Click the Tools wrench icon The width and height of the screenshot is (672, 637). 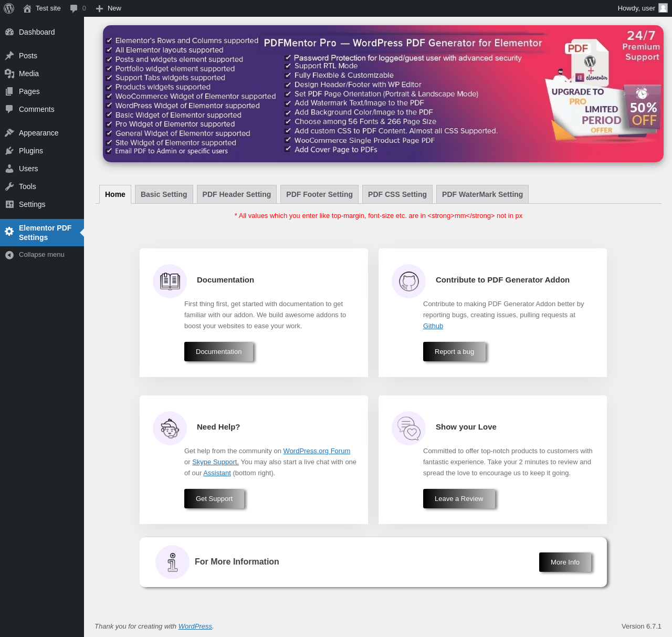9,186
